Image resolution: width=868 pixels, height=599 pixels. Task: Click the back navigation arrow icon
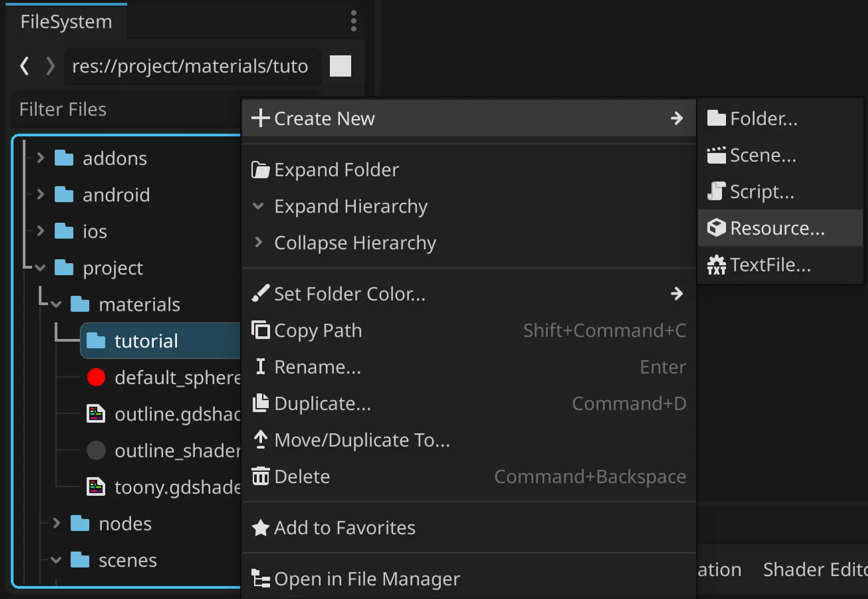click(25, 66)
